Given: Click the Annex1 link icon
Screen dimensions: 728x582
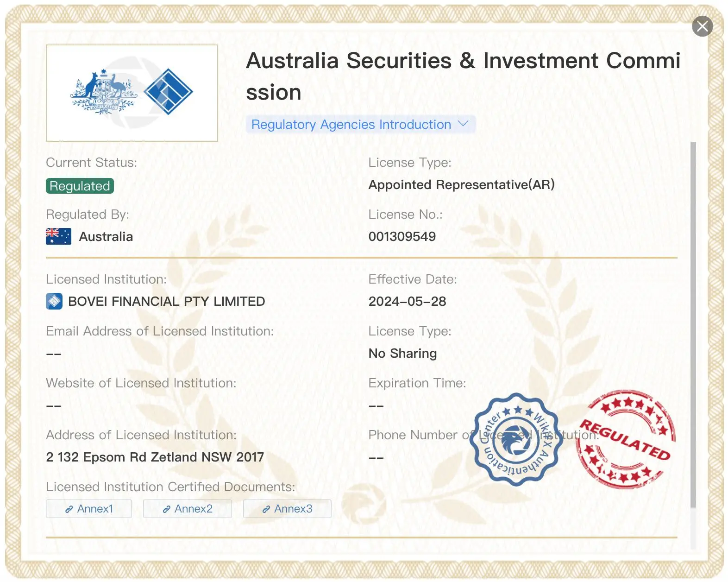Looking at the screenshot, I should (x=69, y=509).
